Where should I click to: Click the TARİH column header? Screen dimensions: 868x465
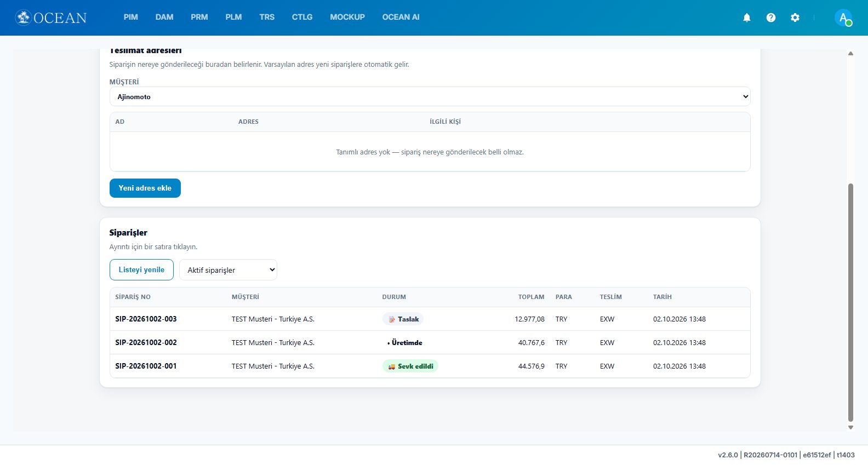point(662,297)
